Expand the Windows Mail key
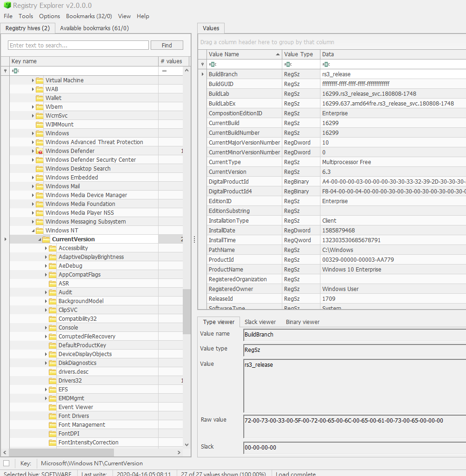 click(33, 186)
